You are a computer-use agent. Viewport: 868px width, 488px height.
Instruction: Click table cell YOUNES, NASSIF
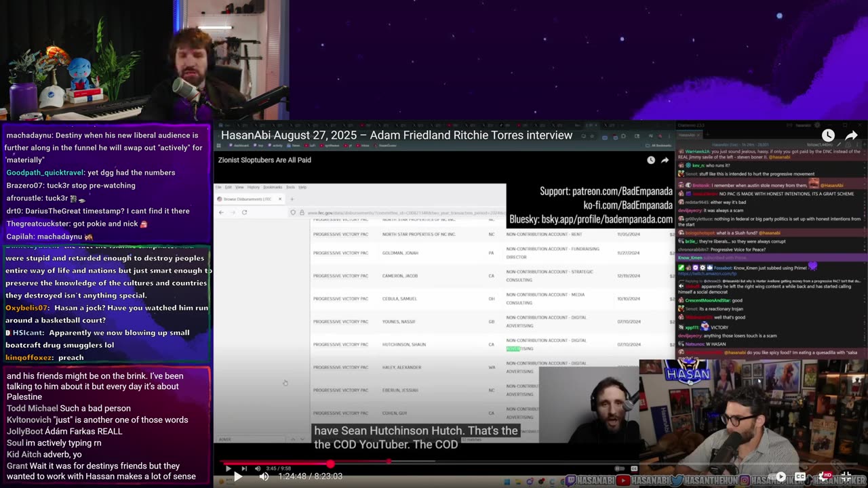tap(399, 321)
